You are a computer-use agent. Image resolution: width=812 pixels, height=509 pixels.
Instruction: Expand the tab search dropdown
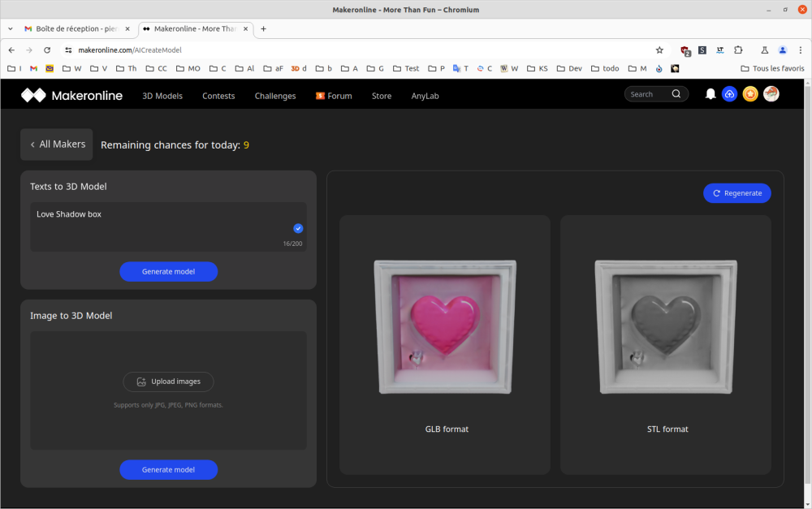click(x=11, y=29)
